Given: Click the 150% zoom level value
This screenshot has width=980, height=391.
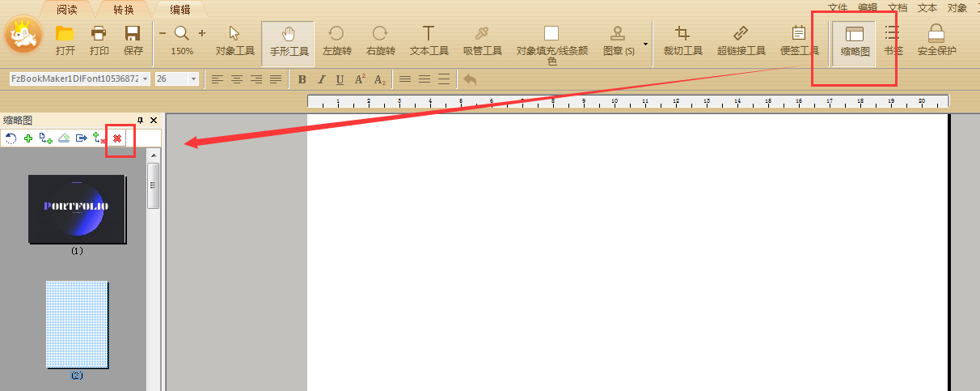Looking at the screenshot, I should pyautogui.click(x=182, y=51).
